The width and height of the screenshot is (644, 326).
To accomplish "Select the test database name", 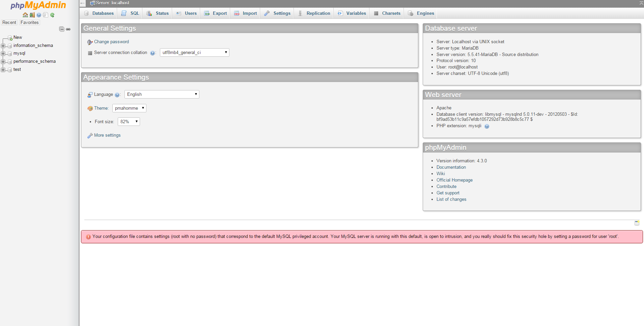I will point(17,69).
